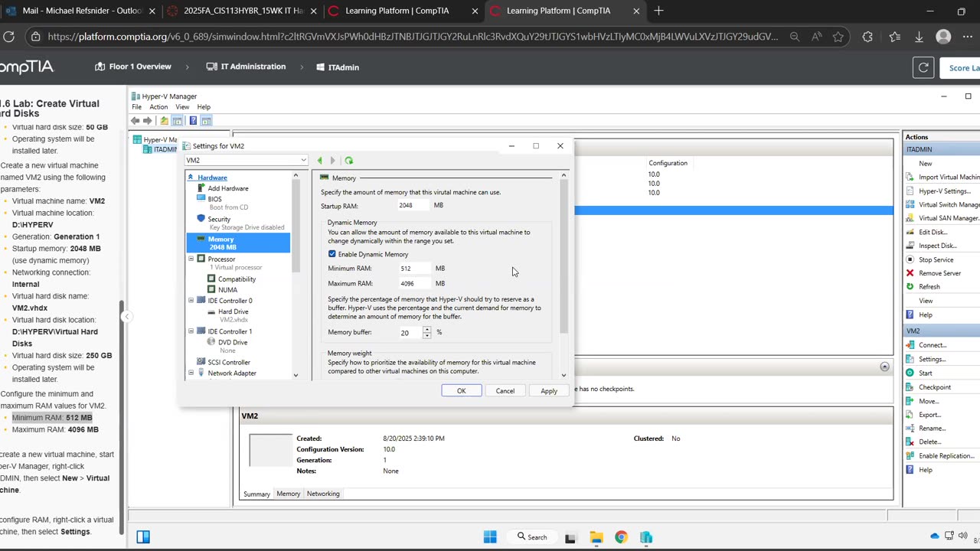Click the hardware tree down scroll arrow
The height and width of the screenshot is (551, 980).
tap(296, 375)
